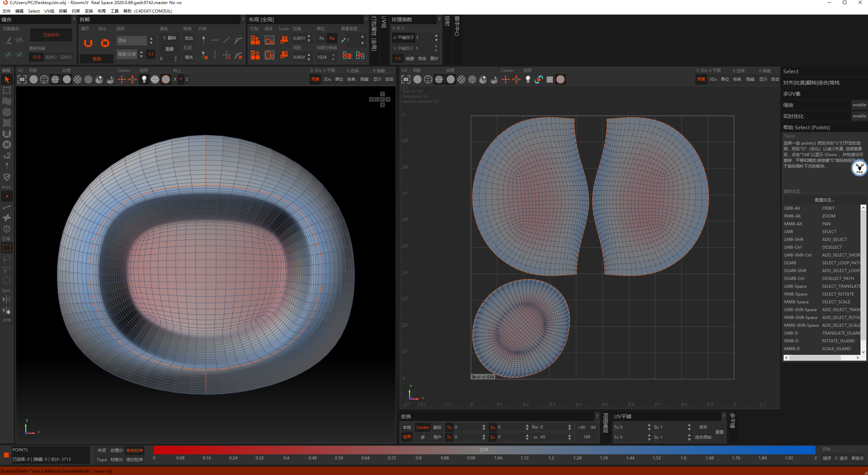Click the 1:1 Scale icon in layout panel
Viewport: 868px width, 475px height.
tap(284, 40)
